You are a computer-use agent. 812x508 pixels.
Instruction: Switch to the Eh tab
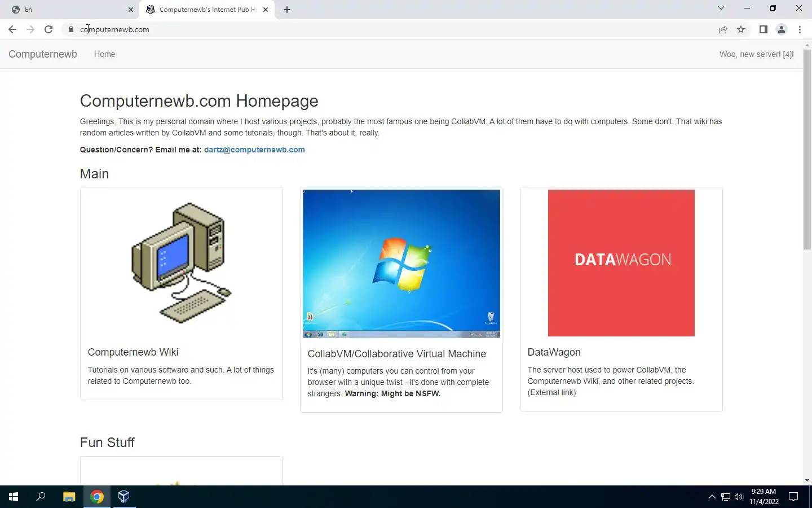coord(70,10)
